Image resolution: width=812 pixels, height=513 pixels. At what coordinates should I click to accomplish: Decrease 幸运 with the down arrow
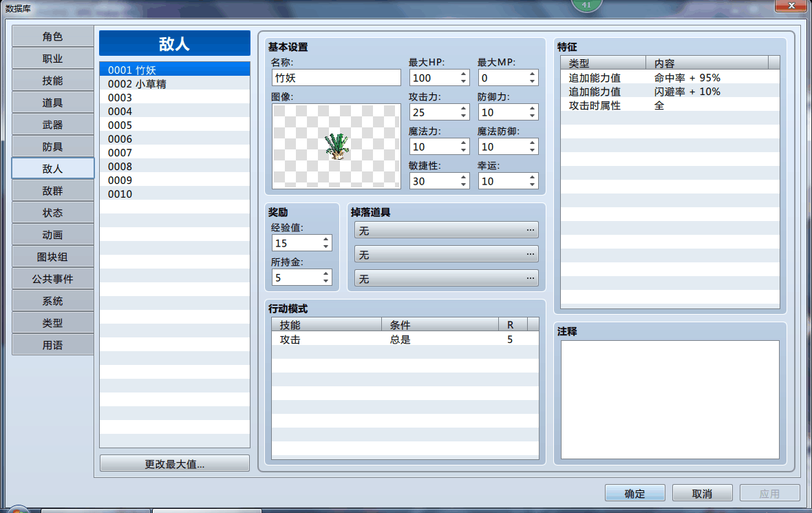pos(533,185)
